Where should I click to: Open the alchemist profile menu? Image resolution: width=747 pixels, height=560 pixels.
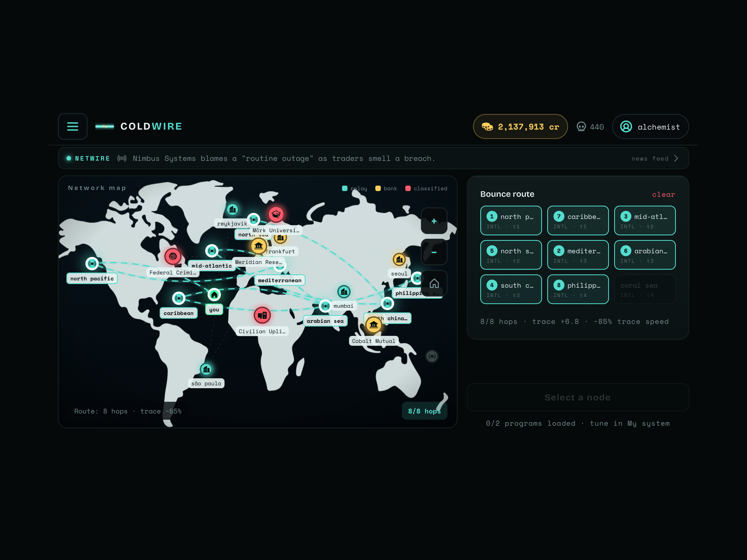pyautogui.click(x=650, y=127)
